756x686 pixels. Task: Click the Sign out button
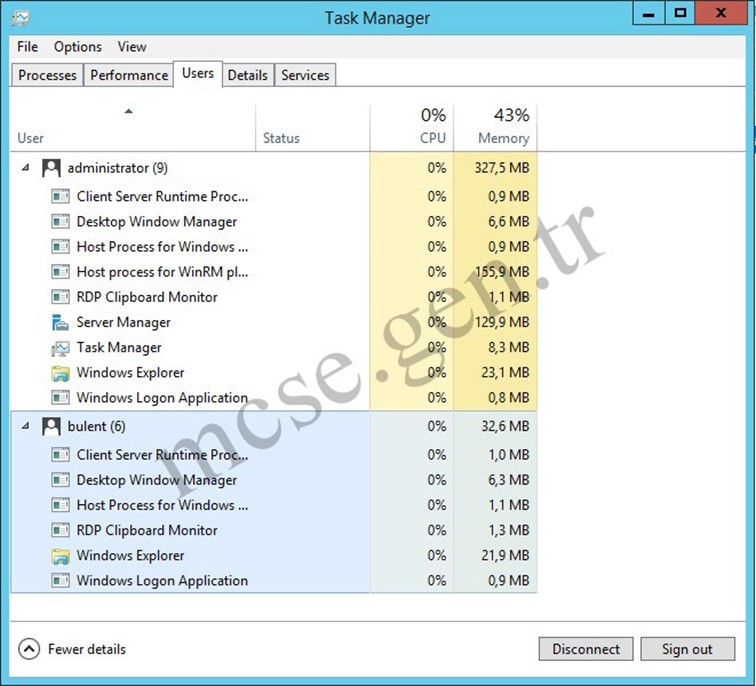tap(688, 649)
